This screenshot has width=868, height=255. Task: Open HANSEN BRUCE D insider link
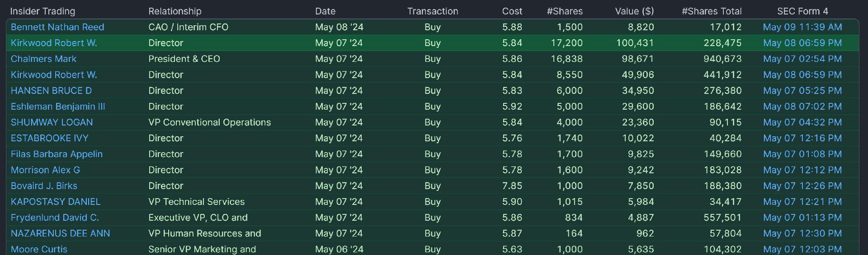tap(51, 91)
